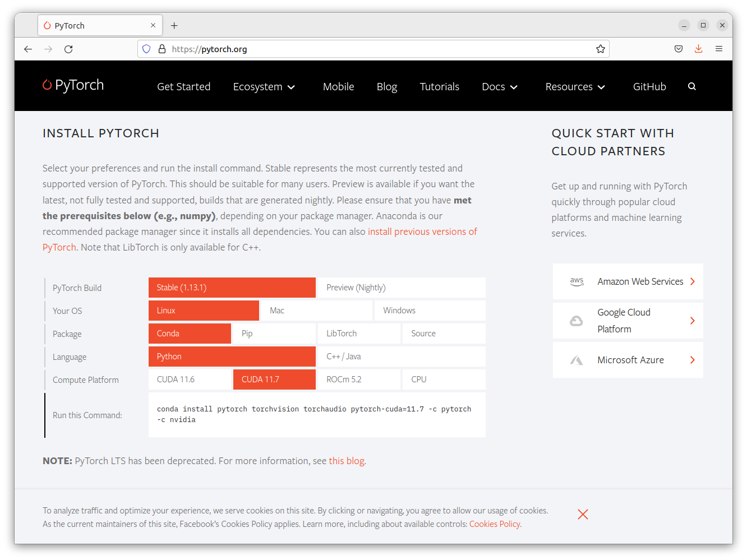
Task: Click the browser forward arrow
Action: [x=48, y=49]
